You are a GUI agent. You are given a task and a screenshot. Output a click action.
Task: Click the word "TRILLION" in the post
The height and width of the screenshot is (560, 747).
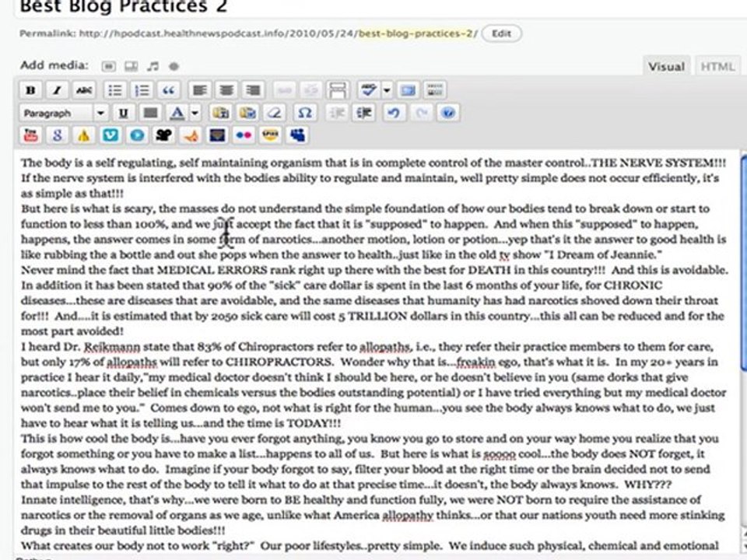(377, 317)
